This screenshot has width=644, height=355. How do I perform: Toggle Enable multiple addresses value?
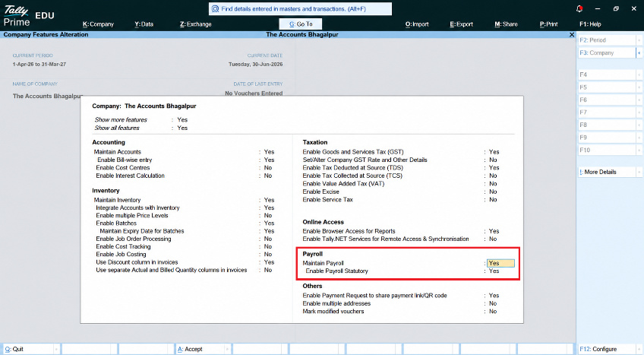pos(493,303)
